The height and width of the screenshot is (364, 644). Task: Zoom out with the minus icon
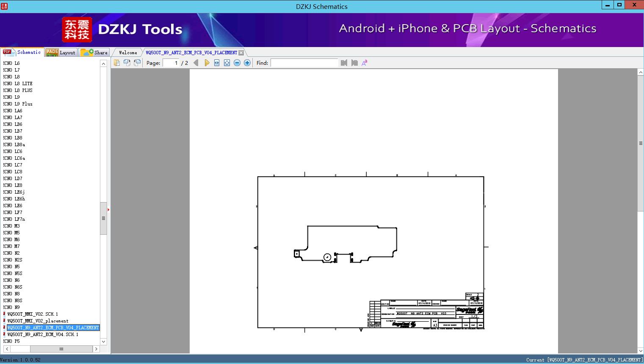tap(237, 63)
